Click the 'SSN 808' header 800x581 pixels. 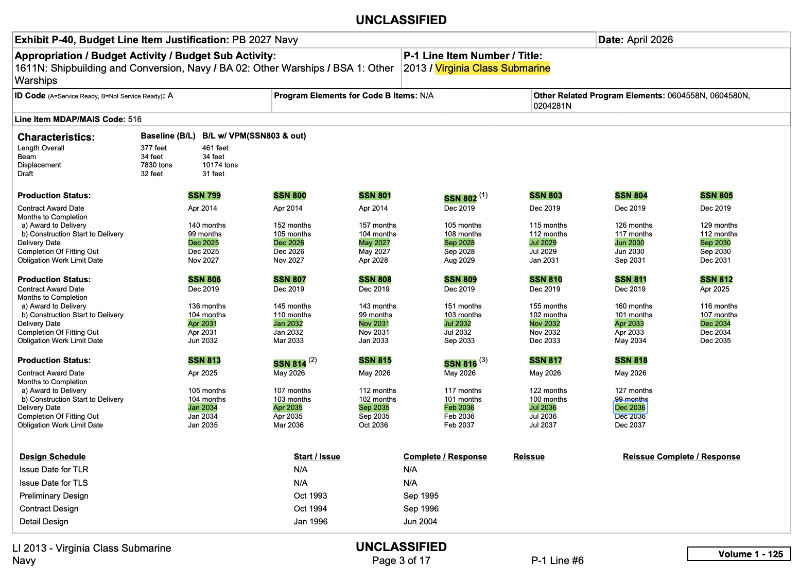click(x=374, y=280)
